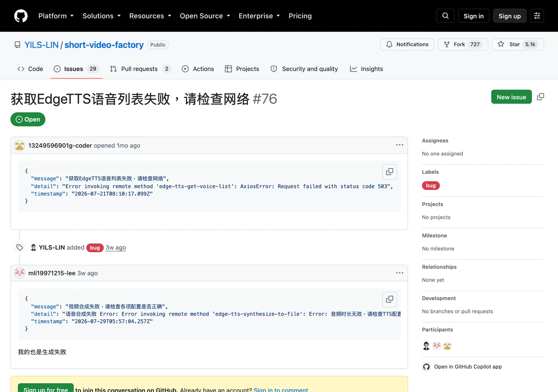Viewport: 558px width, 392px height.
Task: Copy code block in mli19971215-lee comment
Action: 390,299
